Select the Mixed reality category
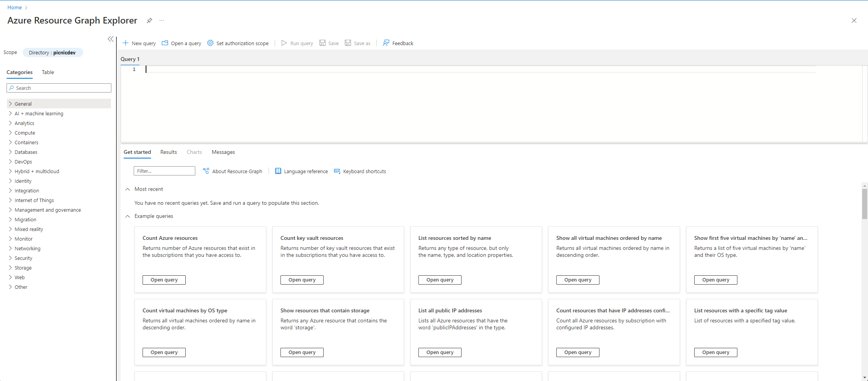868x381 pixels. tap(59, 229)
